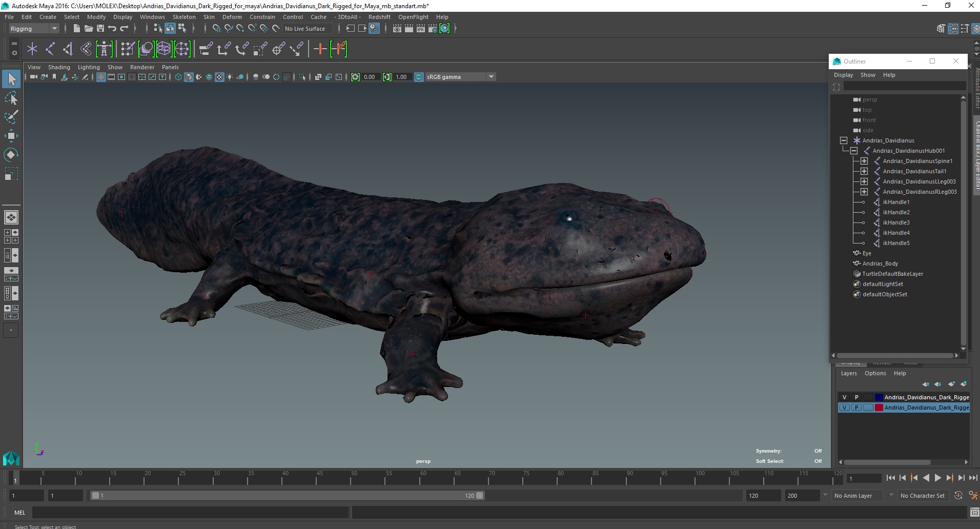Open the Deform menu
The image size is (980, 529).
pos(232,17)
